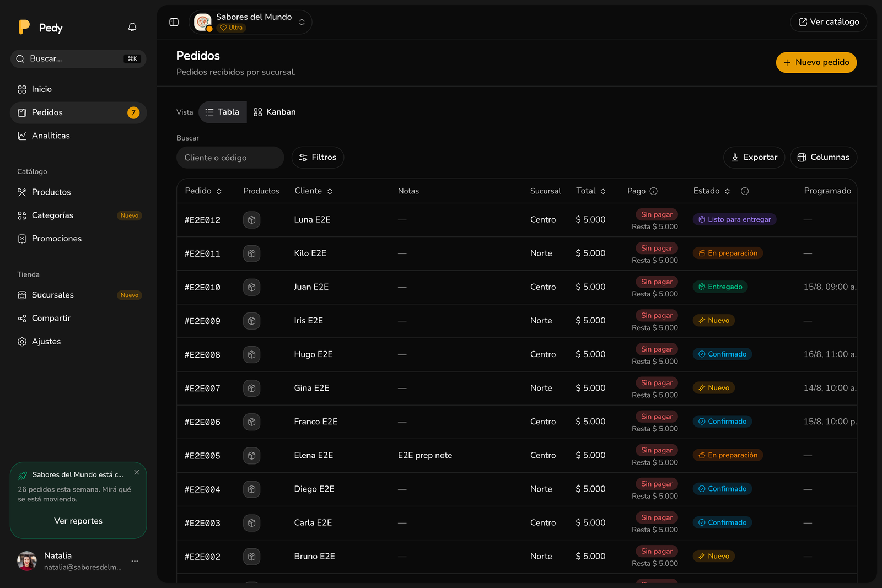Sort by the Total column
Screen dimensions: 882x588
pos(591,191)
